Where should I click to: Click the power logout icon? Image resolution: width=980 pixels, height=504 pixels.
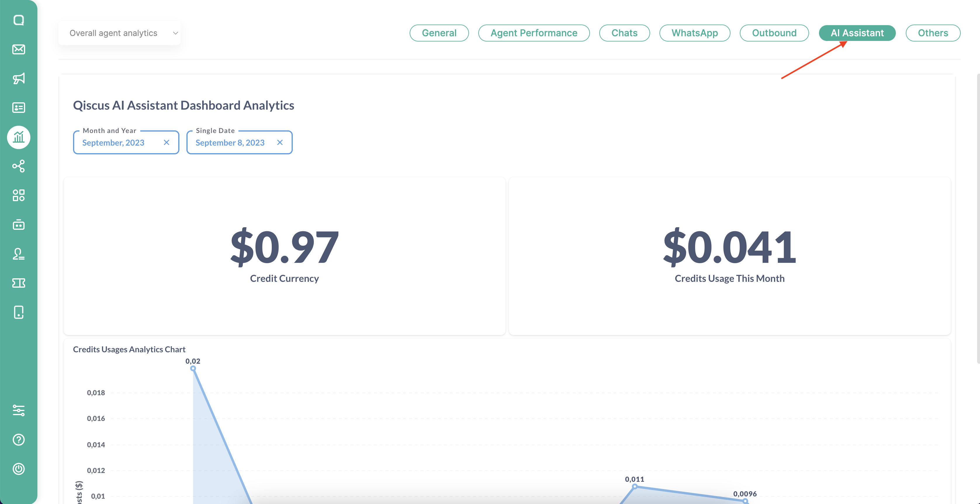(19, 469)
